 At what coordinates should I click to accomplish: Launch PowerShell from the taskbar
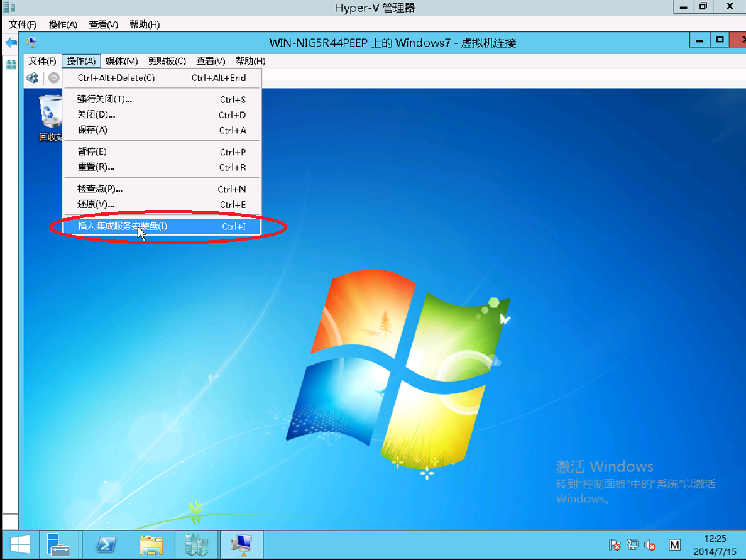click(106, 545)
